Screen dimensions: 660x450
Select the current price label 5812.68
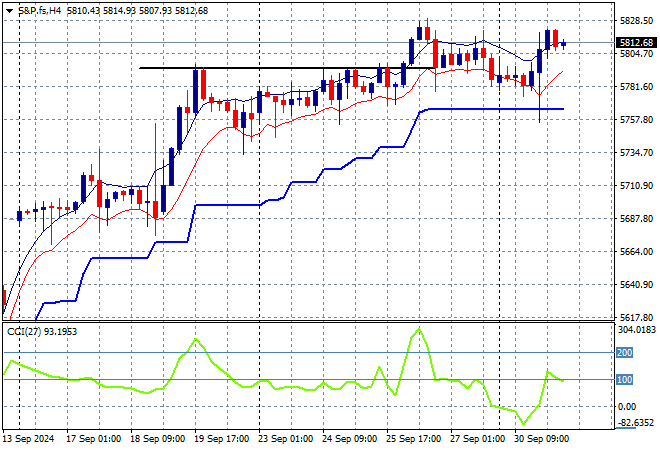coord(636,43)
